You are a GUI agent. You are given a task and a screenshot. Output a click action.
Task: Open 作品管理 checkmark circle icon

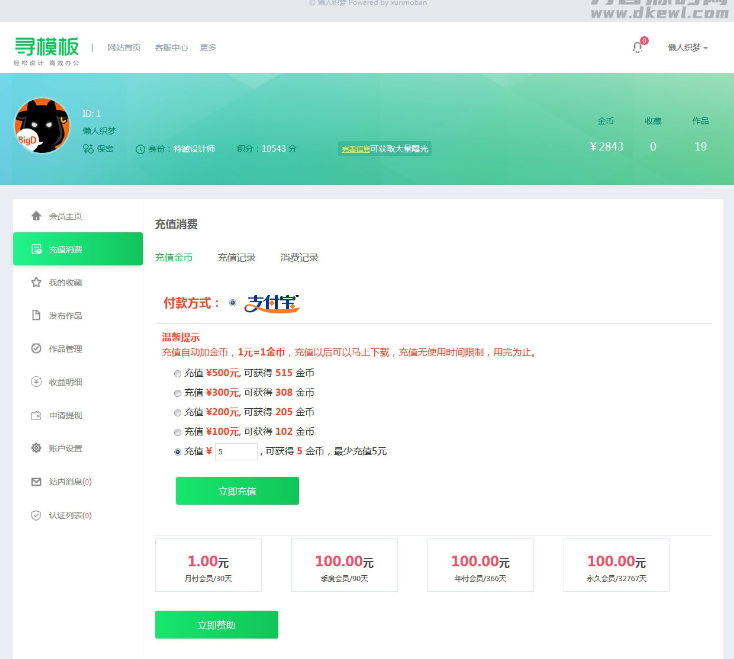click(x=36, y=348)
